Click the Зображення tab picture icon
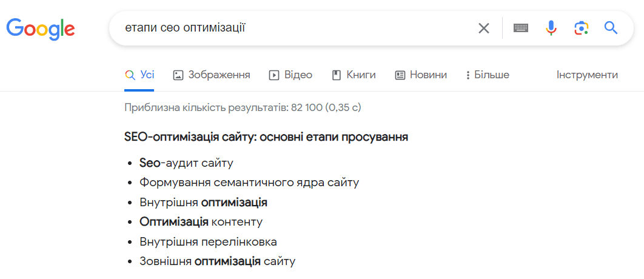The width and height of the screenshot is (644, 279). pyautogui.click(x=178, y=75)
